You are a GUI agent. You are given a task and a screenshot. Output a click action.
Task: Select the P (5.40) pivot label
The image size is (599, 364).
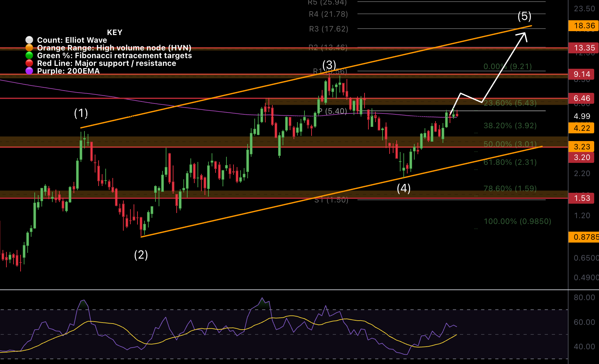(x=332, y=111)
